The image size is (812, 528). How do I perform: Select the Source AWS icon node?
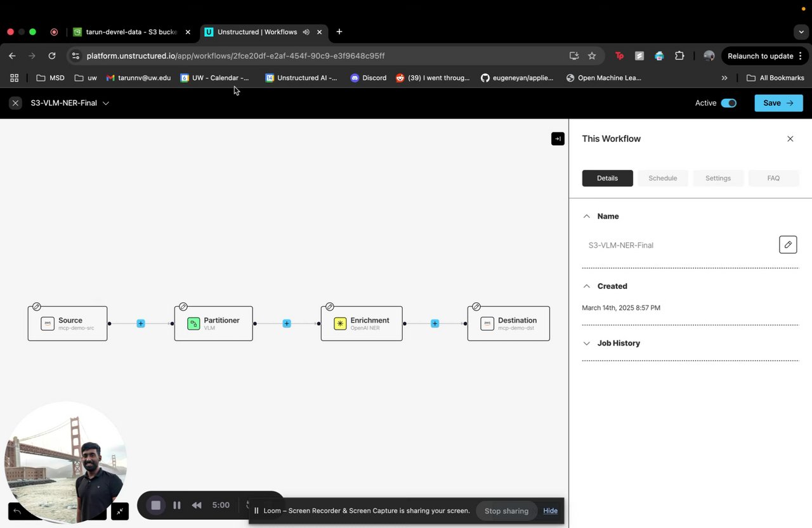[x=48, y=323]
